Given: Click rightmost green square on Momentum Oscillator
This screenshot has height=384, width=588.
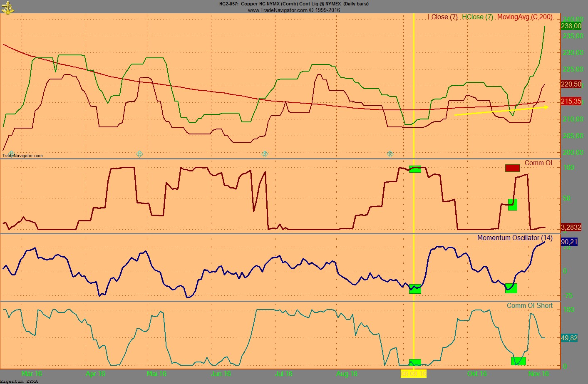Looking at the screenshot, I should tap(511, 288).
